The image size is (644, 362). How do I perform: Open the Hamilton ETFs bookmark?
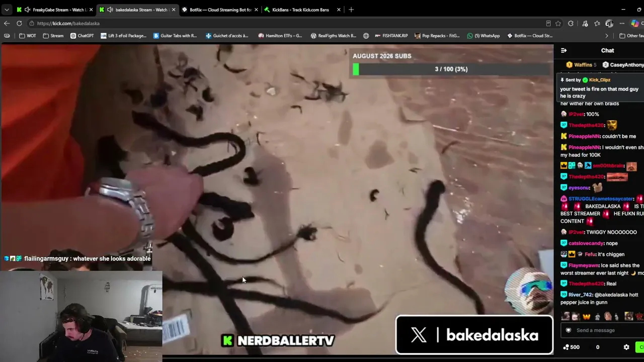pos(280,36)
